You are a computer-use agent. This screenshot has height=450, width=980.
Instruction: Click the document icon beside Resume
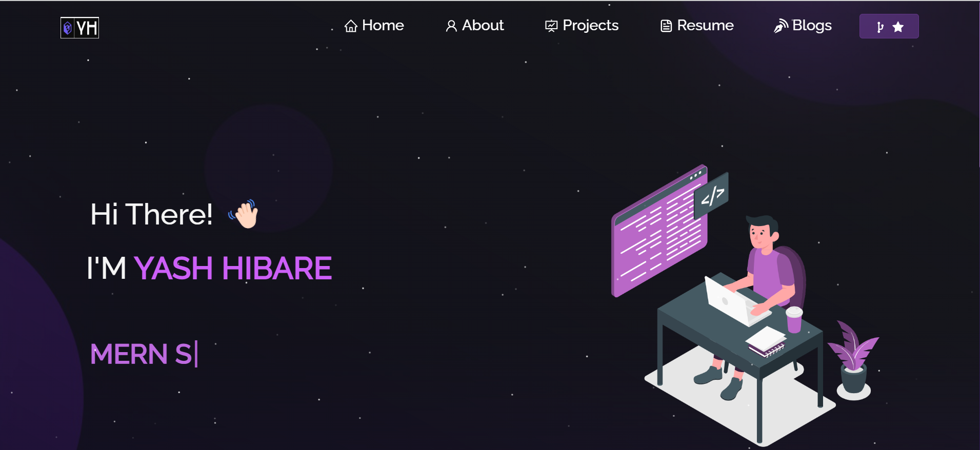click(x=666, y=26)
